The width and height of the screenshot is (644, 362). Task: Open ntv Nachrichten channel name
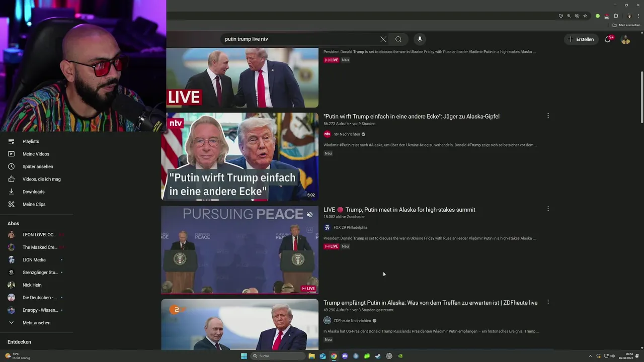347,134
